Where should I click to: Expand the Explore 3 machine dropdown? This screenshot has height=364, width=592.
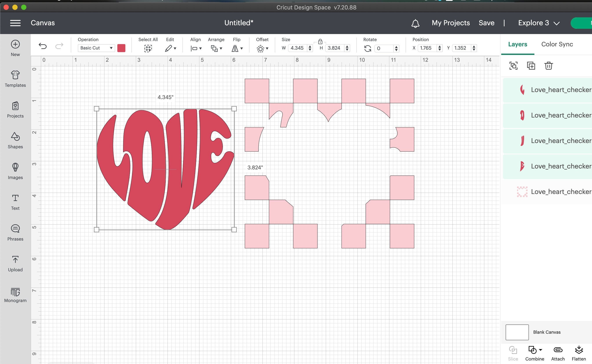[539, 23]
